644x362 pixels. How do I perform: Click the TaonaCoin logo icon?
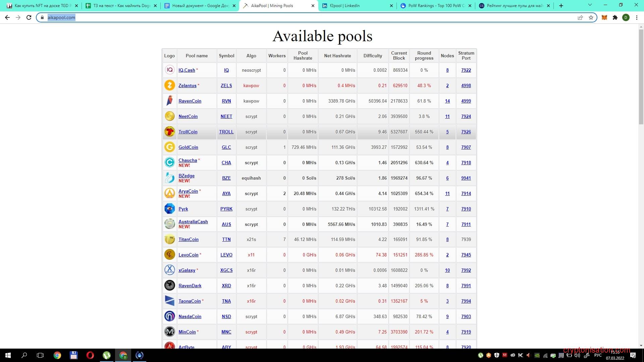pos(169,301)
